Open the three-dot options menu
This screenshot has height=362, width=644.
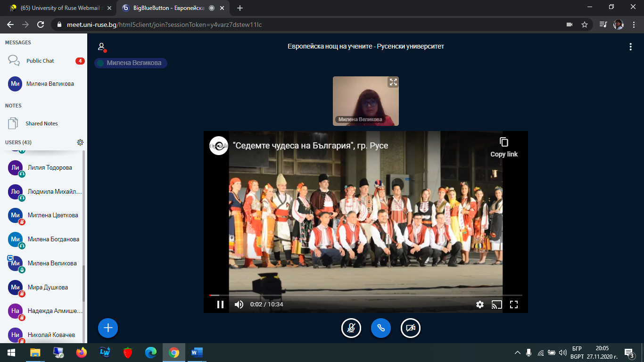(x=630, y=47)
